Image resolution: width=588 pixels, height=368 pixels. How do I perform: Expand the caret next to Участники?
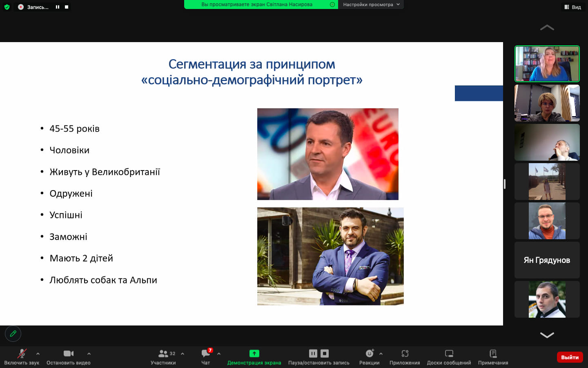pos(183,354)
